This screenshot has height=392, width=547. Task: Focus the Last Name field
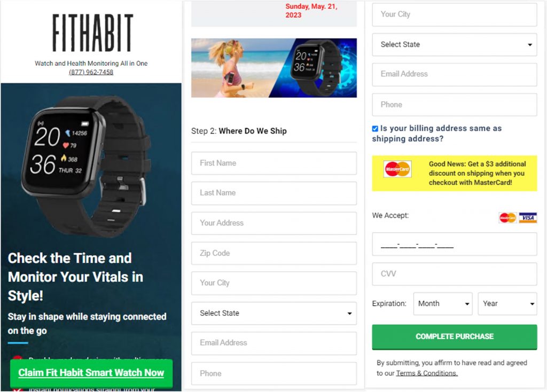tap(274, 193)
